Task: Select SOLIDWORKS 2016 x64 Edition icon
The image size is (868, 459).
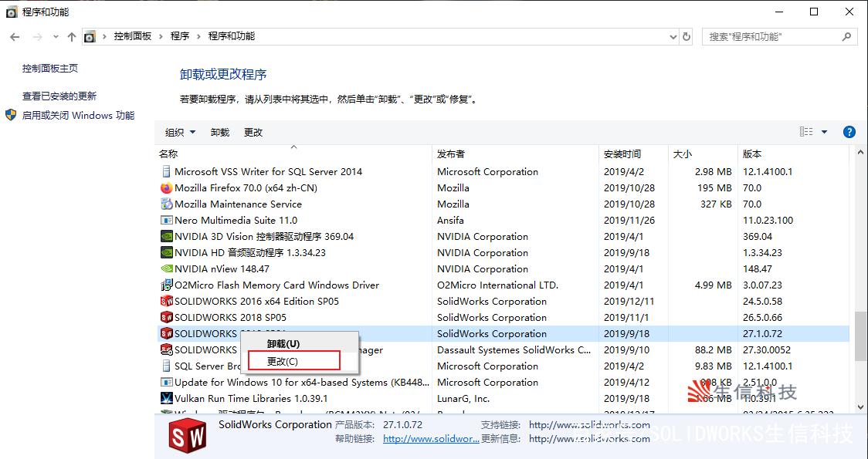Action: [x=166, y=302]
